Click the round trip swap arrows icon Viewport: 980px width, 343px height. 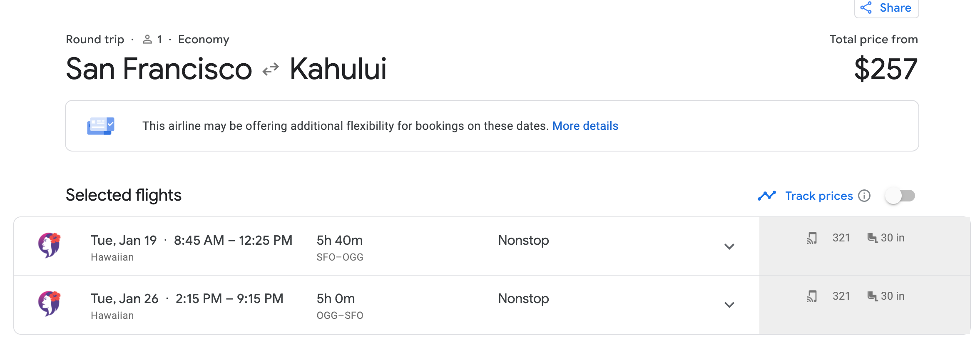tap(271, 69)
